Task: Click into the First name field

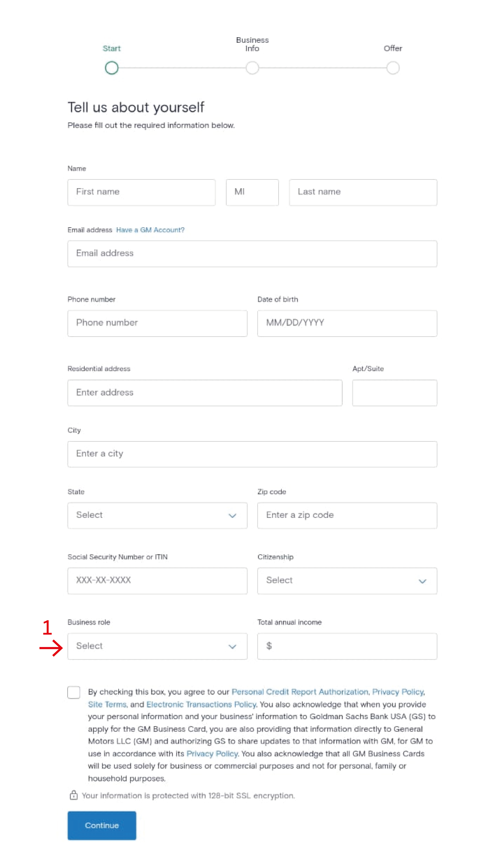Action: pos(142,193)
